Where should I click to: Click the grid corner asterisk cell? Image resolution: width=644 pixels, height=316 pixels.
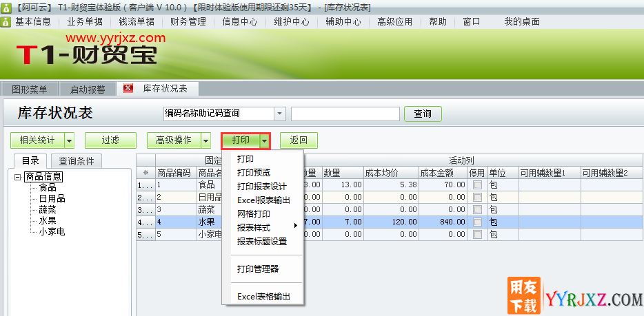[x=145, y=173]
